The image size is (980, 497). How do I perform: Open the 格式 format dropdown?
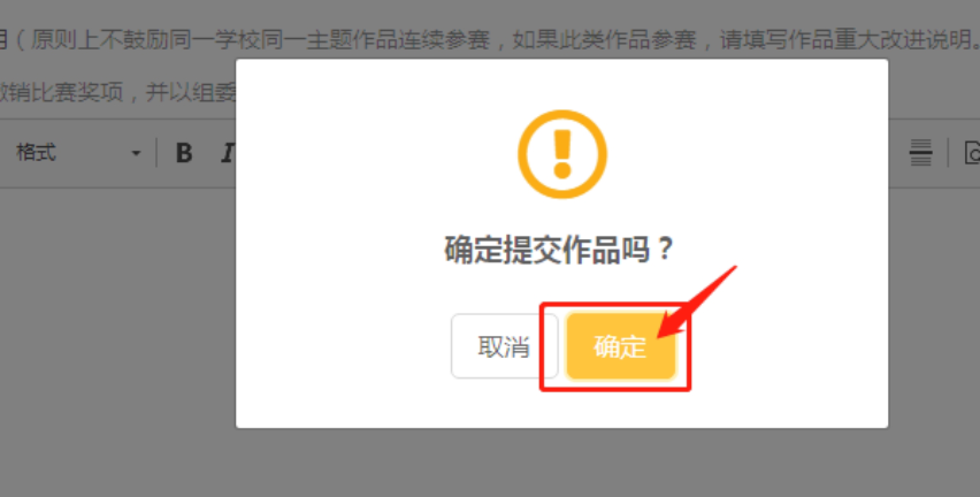[x=78, y=153]
